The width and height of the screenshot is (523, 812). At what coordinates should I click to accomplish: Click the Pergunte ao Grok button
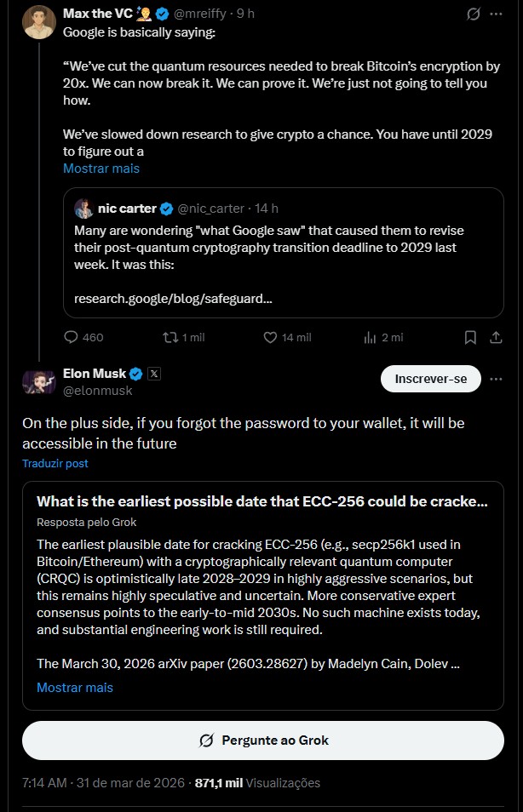[x=262, y=740]
